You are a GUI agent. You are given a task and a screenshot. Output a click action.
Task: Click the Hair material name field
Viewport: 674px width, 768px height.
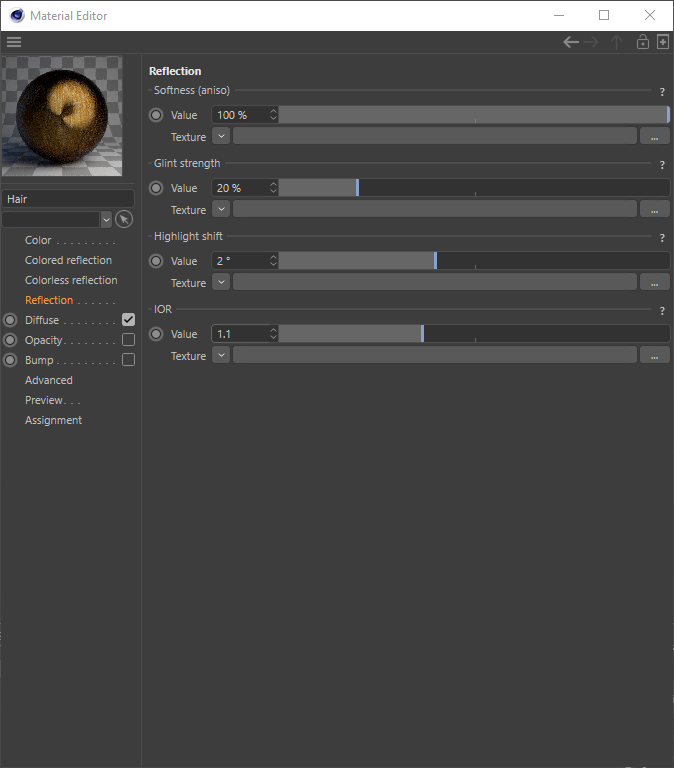68,199
